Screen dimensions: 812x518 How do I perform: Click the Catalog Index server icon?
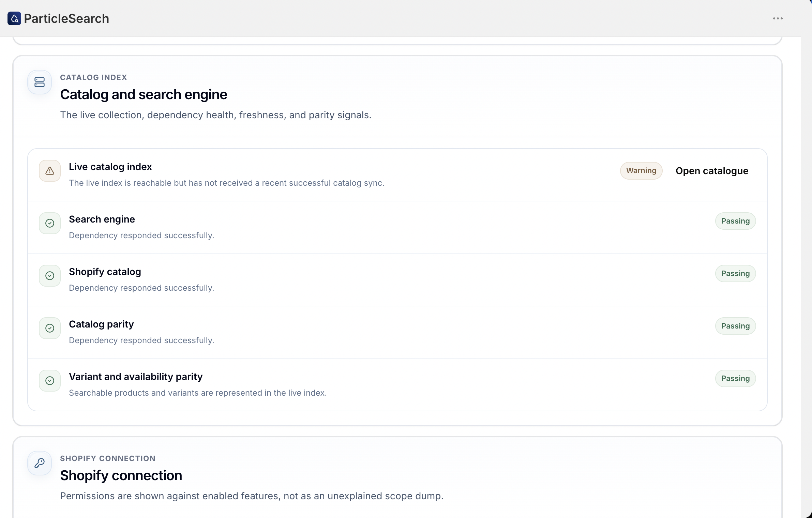tap(40, 82)
